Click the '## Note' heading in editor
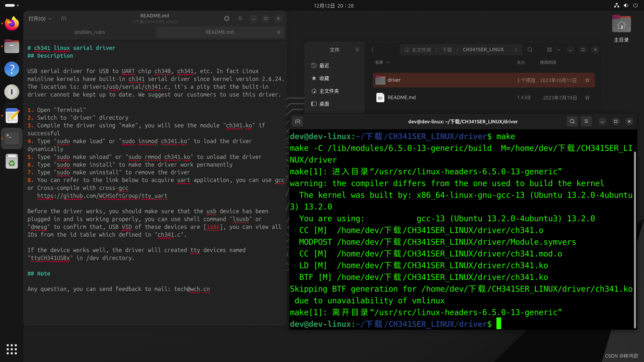Screen dimensions: 644x362 click(39, 274)
